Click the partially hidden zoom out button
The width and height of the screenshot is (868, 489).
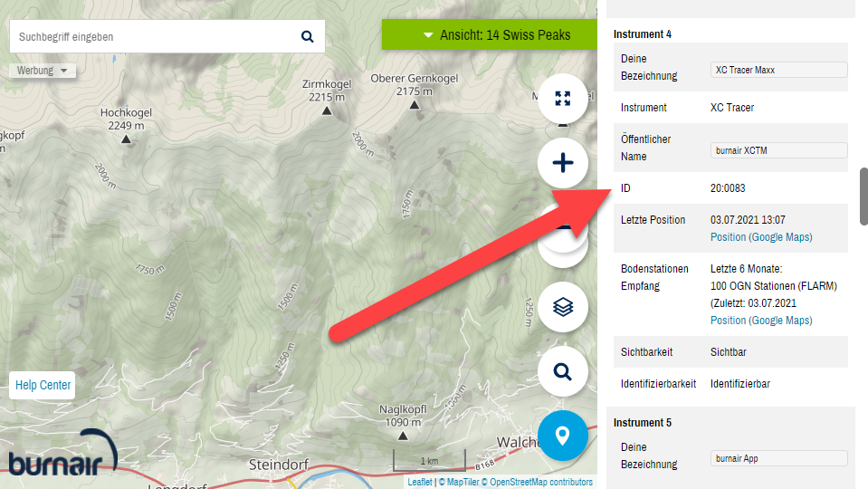562,244
